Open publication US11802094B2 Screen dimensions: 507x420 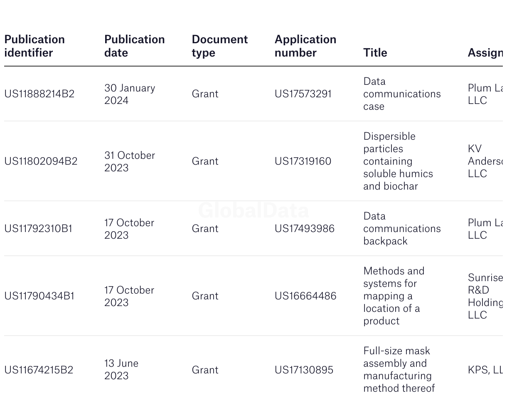coord(41,161)
